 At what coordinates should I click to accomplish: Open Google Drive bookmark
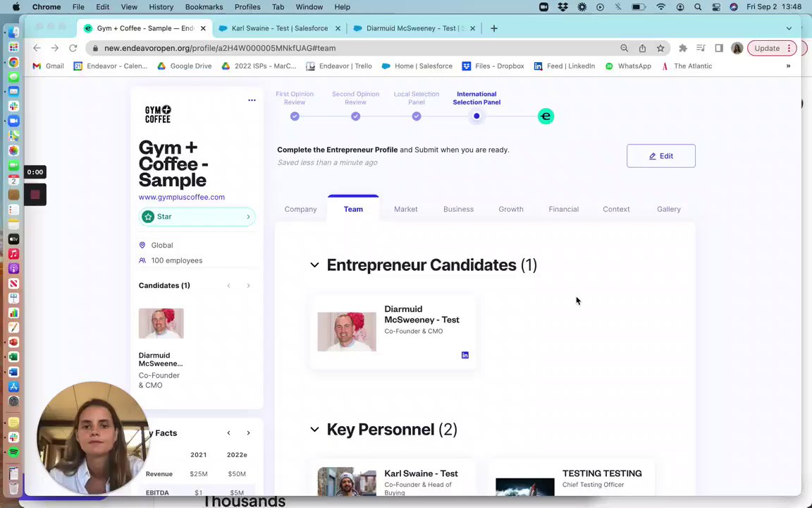185,66
